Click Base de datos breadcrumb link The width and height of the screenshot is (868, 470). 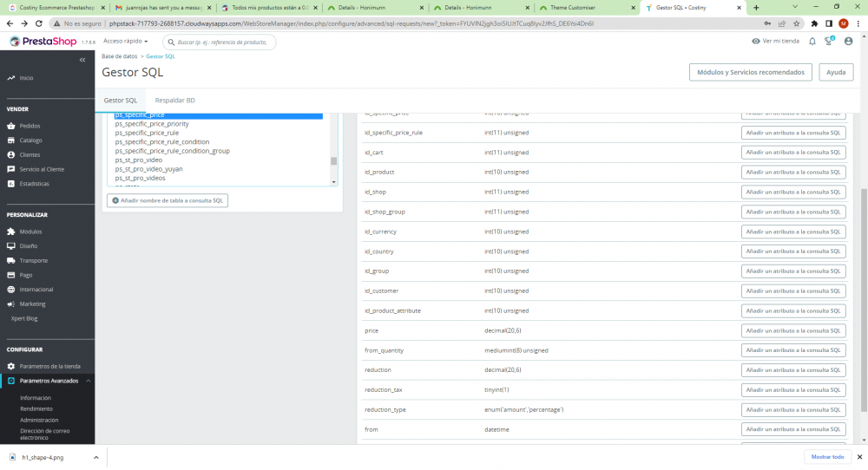(x=119, y=56)
